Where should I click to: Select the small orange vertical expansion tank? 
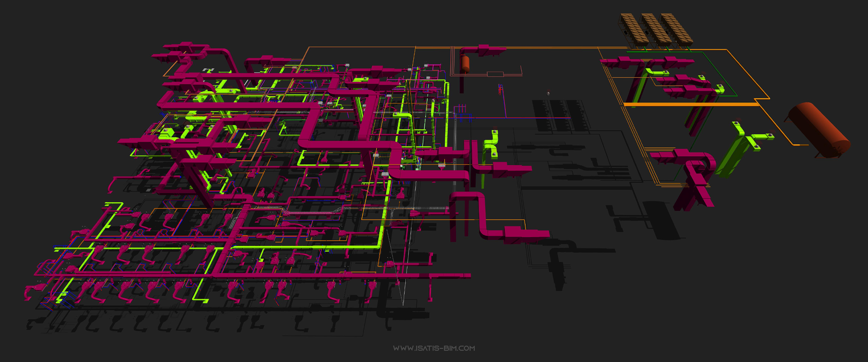click(x=465, y=64)
